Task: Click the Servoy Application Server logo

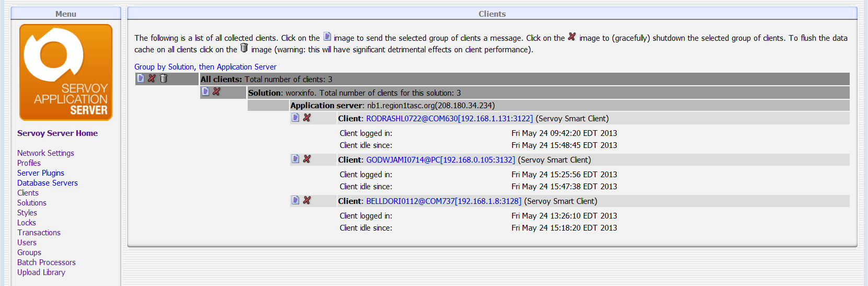Action: tap(66, 72)
